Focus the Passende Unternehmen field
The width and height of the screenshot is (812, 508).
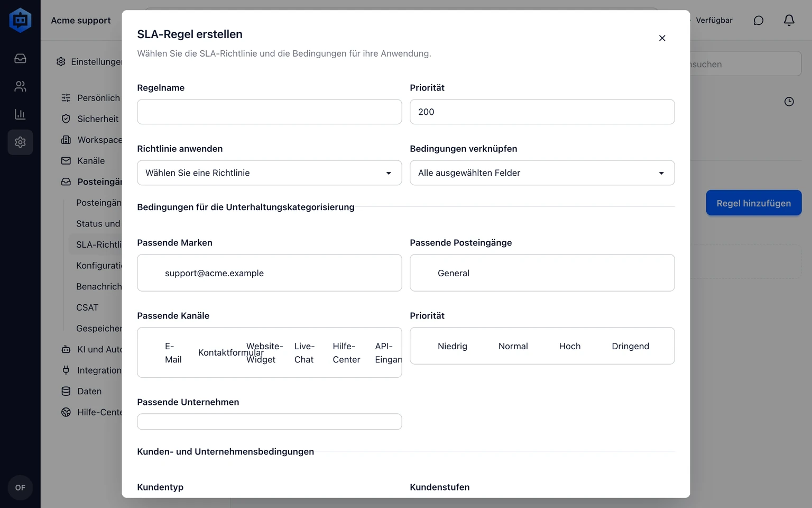pos(270,422)
